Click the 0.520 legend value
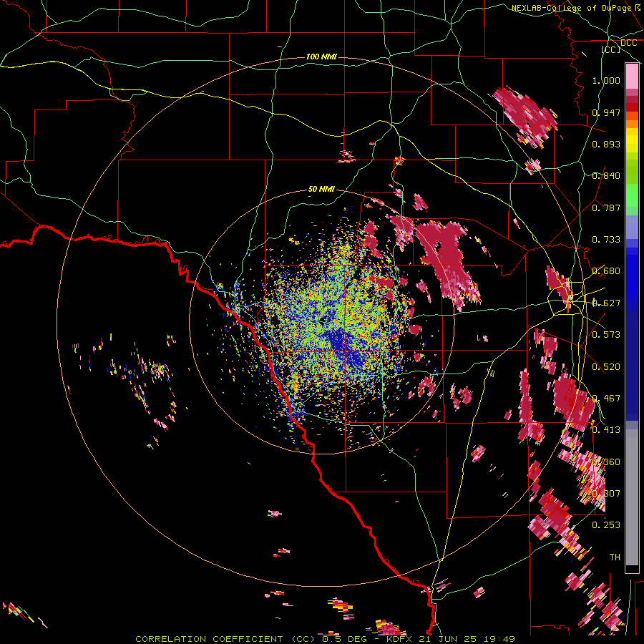Screen dimensions: 644x644 pyautogui.click(x=606, y=367)
